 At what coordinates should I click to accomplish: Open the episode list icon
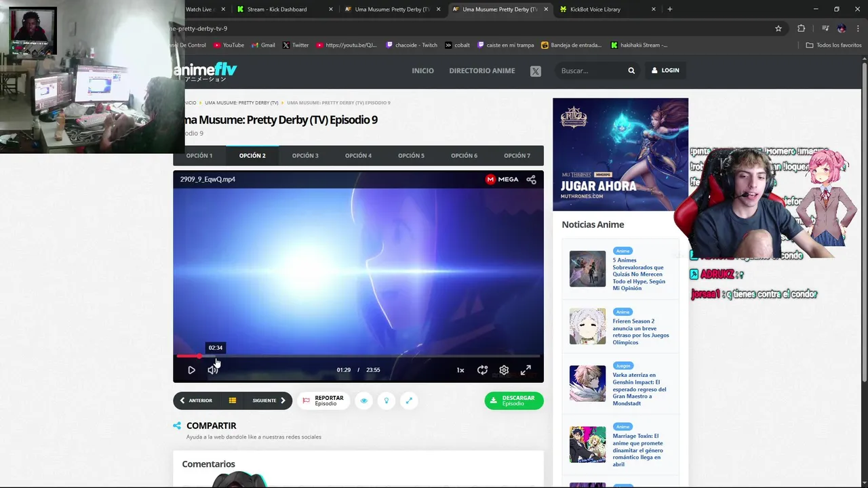[x=232, y=401]
